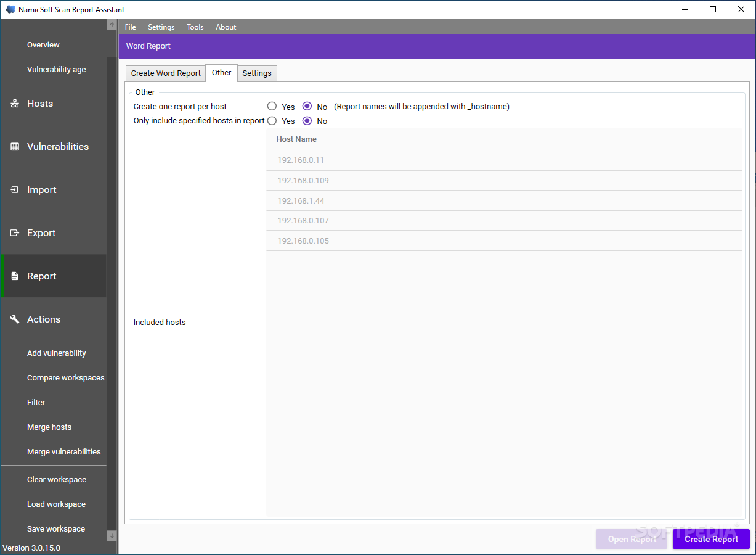Screen dimensions: 756x555
Task: Choose Add vulnerability action
Action: tap(56, 353)
